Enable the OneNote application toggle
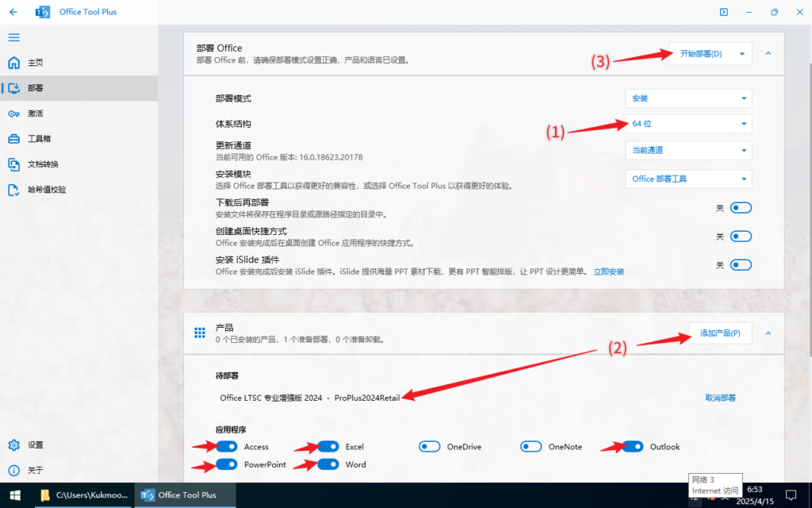 (x=530, y=446)
